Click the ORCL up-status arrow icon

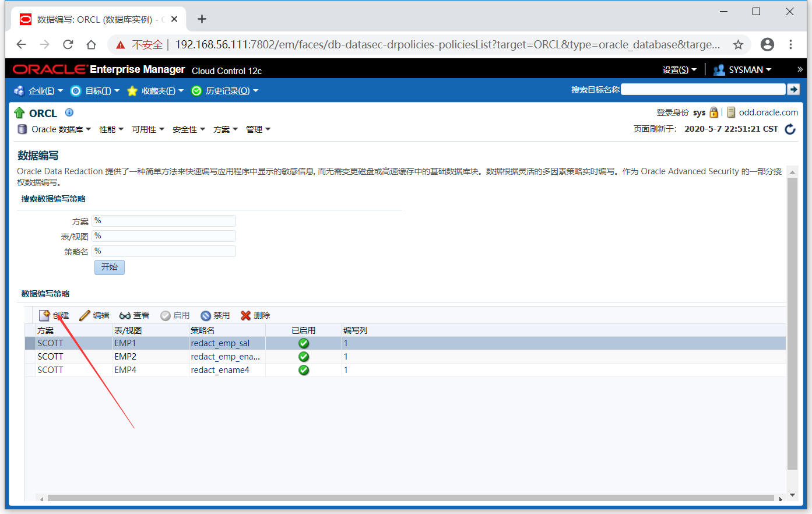click(x=19, y=113)
